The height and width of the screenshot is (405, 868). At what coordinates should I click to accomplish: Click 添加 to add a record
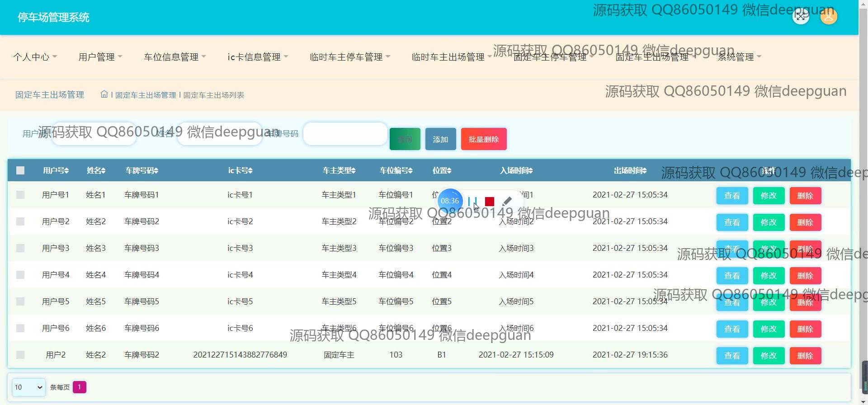tap(440, 139)
